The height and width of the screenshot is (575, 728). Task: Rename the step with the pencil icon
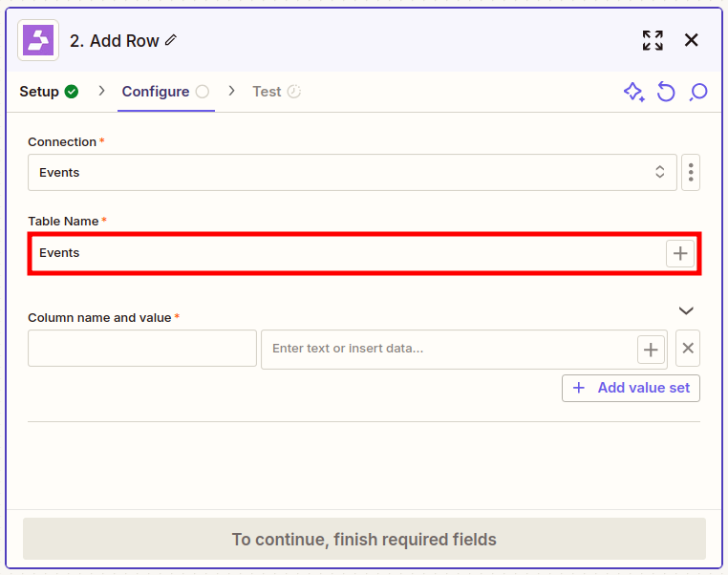(171, 40)
